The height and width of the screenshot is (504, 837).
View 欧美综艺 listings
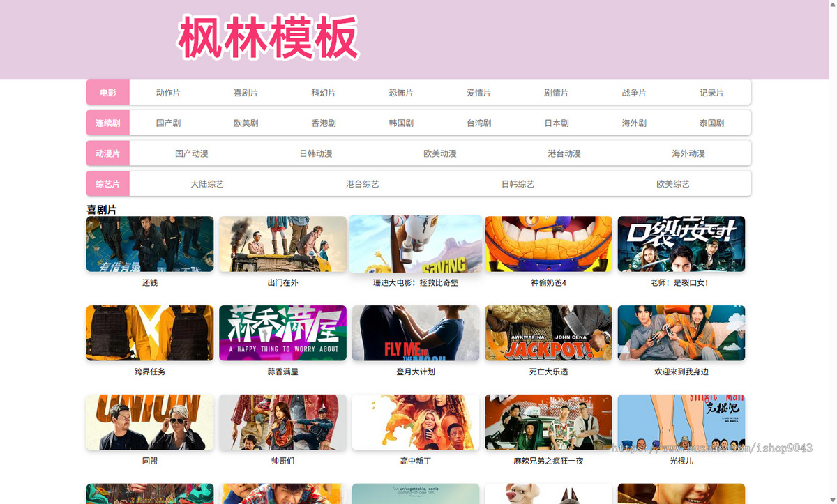click(673, 184)
